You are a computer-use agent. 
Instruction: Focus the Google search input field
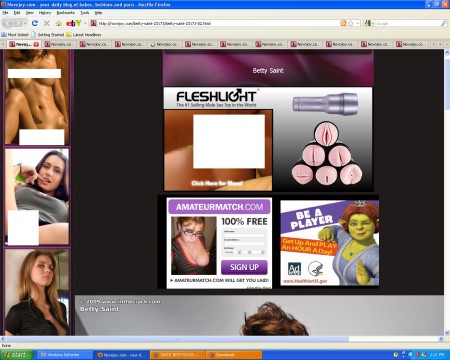(407, 23)
